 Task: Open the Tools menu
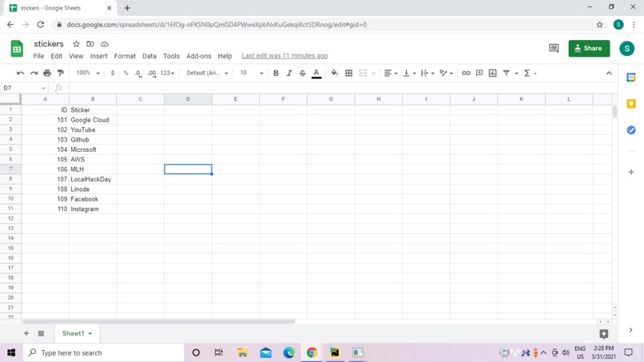point(171,56)
